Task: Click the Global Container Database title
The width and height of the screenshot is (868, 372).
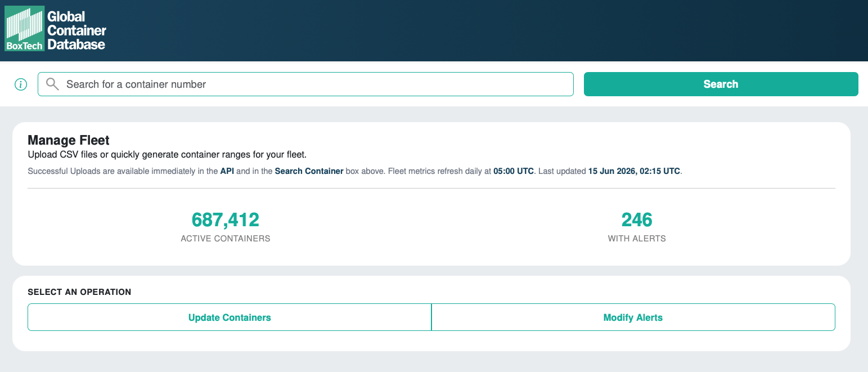Action: (x=77, y=30)
